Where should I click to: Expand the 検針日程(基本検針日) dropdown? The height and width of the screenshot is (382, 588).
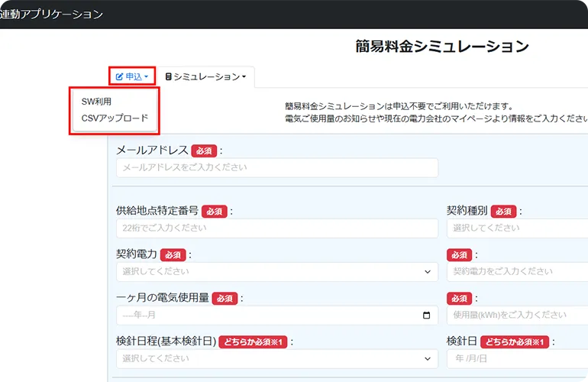[277, 359]
